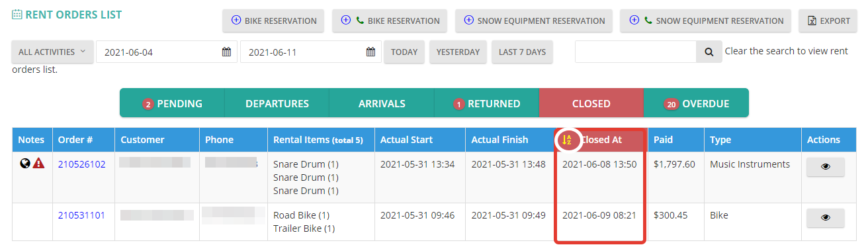Show the Departures tab

pos(277,103)
